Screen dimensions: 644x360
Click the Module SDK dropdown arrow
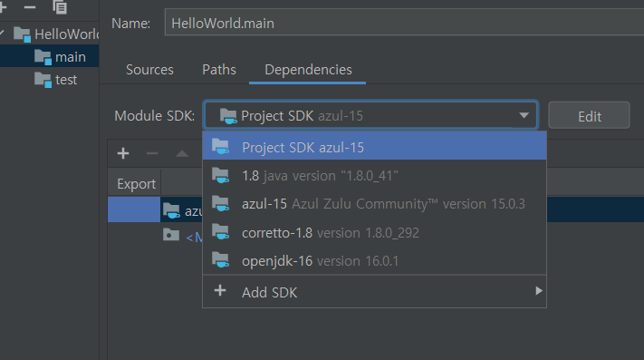tap(524, 115)
